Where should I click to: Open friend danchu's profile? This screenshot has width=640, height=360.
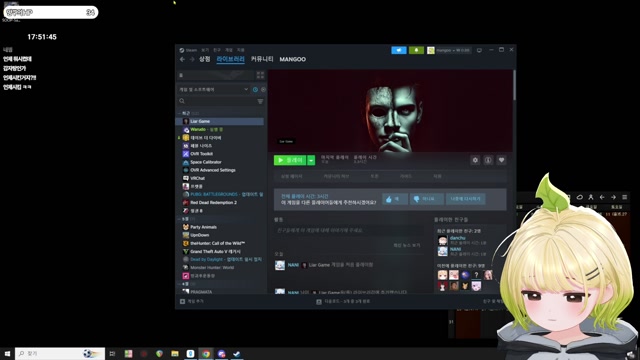pos(457,238)
